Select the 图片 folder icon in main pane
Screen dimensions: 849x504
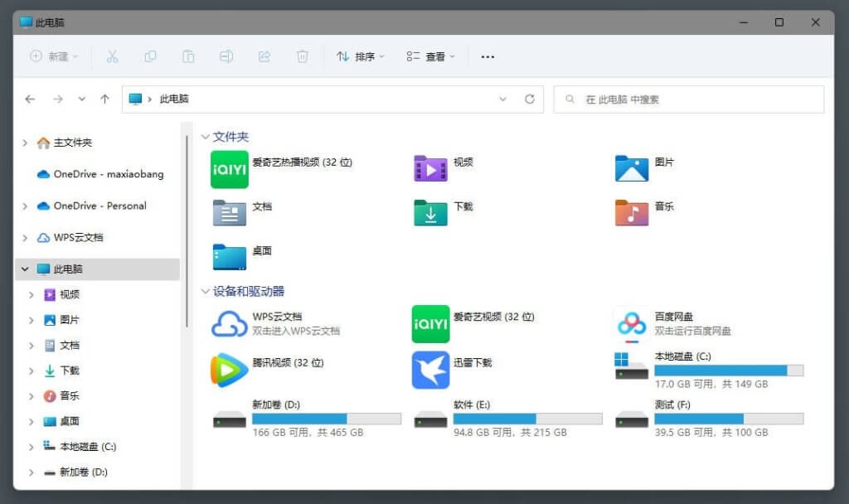click(631, 168)
